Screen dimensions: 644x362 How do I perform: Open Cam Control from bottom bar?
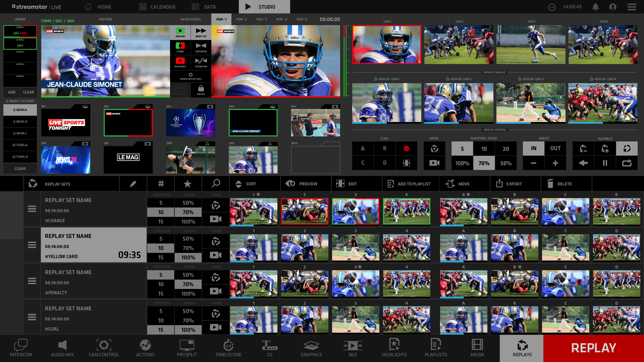pos(104,348)
